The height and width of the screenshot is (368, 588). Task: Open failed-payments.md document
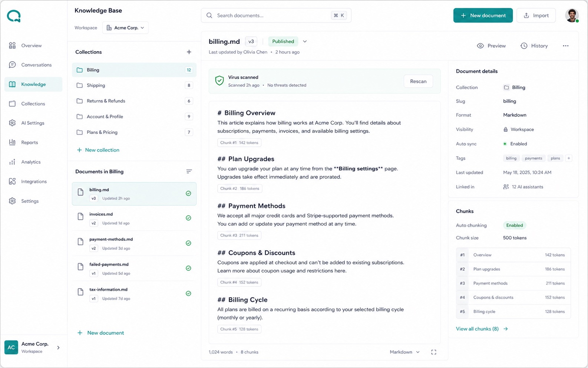(134, 269)
